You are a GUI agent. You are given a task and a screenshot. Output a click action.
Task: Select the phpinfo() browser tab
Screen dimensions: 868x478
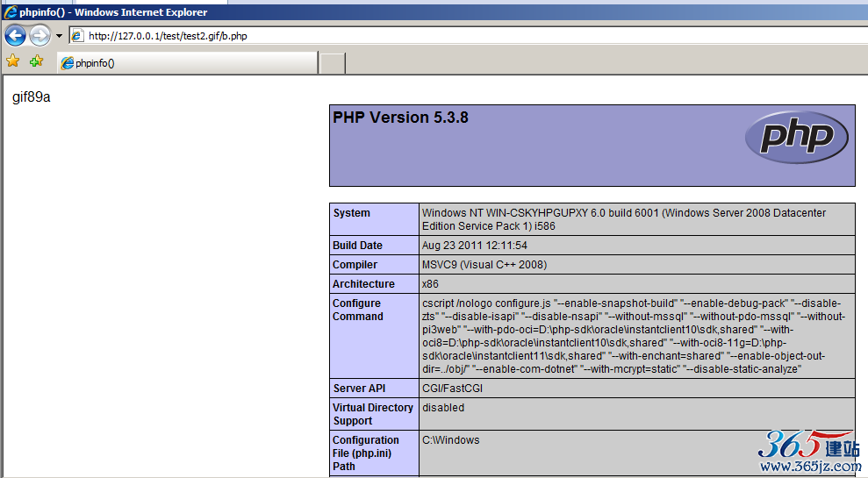point(188,62)
